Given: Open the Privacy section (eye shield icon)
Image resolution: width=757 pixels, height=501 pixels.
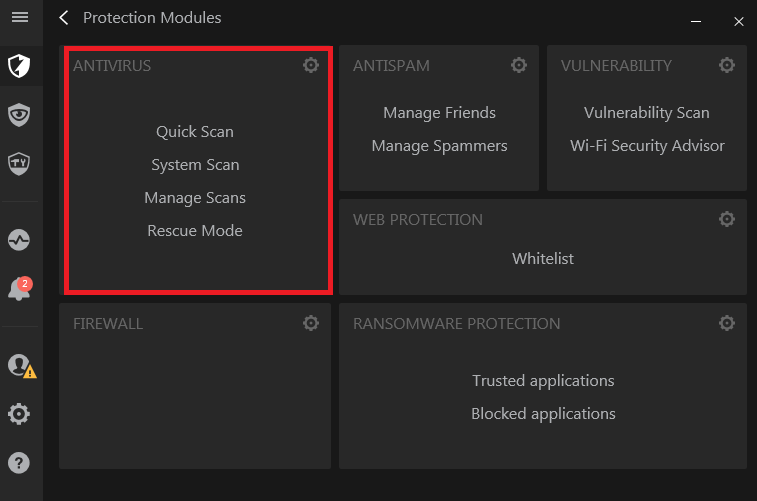Looking at the screenshot, I should (20, 115).
